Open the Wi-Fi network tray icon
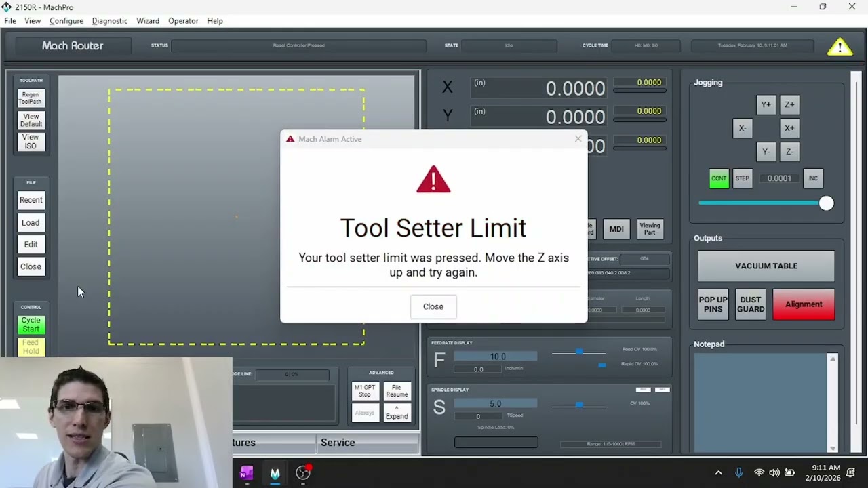Image resolution: width=868 pixels, height=488 pixels. (x=759, y=473)
